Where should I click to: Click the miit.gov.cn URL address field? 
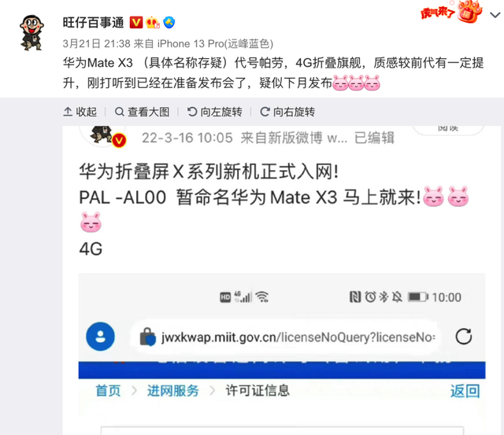[x=284, y=337]
